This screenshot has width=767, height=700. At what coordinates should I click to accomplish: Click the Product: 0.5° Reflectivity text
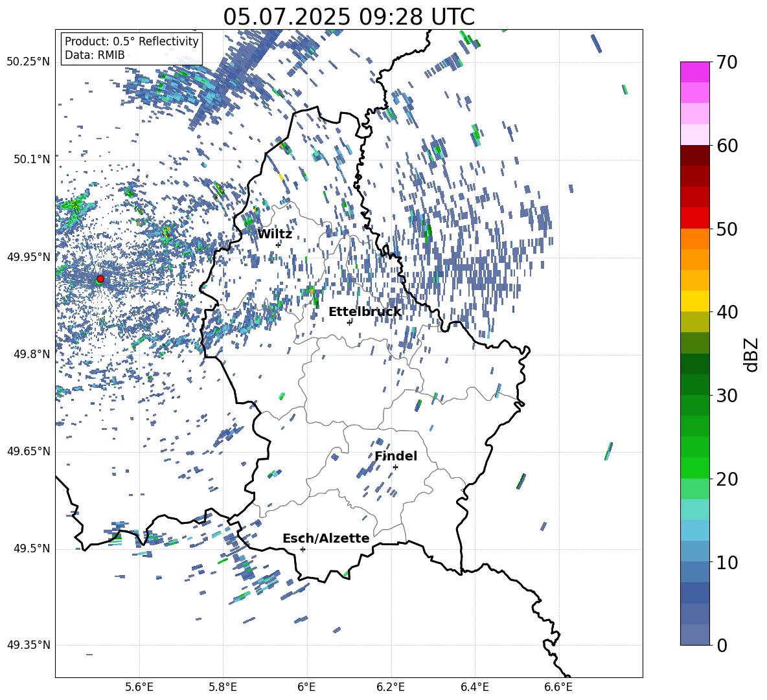132,41
